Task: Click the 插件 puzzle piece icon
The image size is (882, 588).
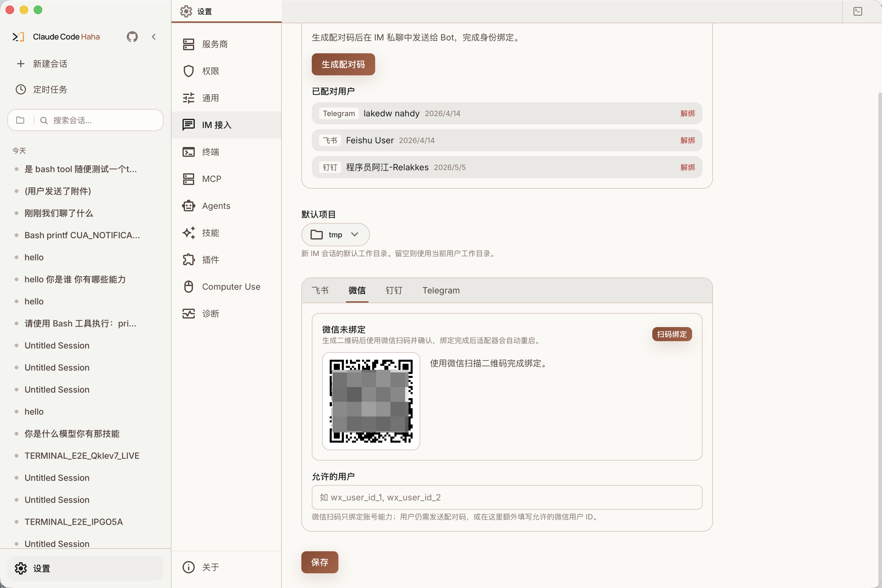Action: point(188,260)
